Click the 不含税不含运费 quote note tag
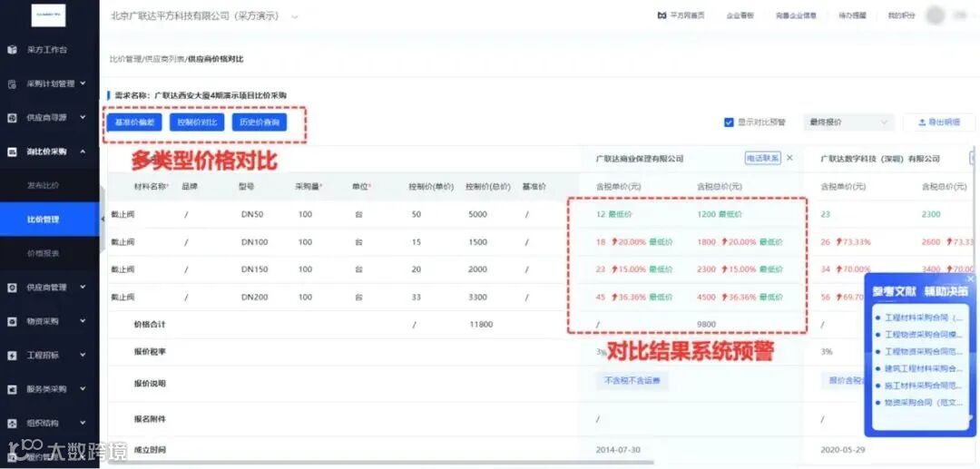 632,380
